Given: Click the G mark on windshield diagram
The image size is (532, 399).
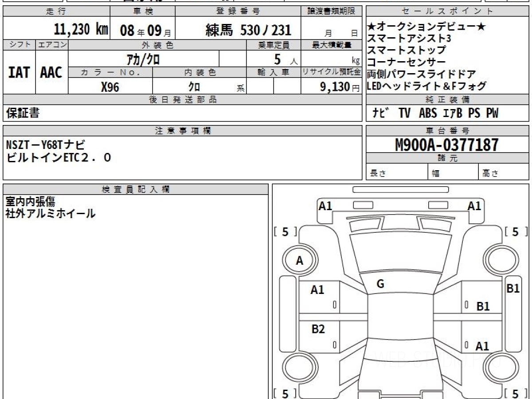Looking at the screenshot, I should pos(380,284).
